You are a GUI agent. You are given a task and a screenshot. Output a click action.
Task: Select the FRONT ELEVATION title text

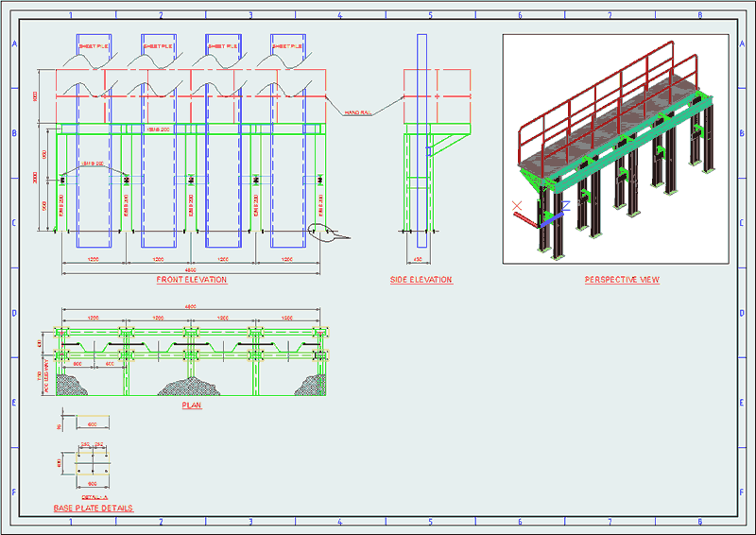pos(192,280)
